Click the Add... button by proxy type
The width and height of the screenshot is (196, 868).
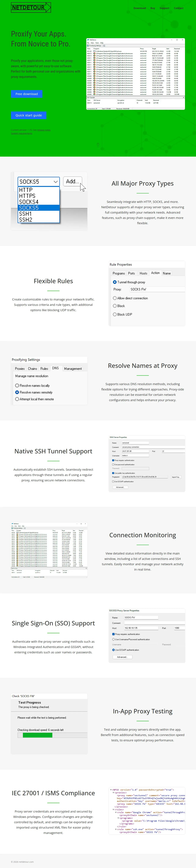coord(72,181)
